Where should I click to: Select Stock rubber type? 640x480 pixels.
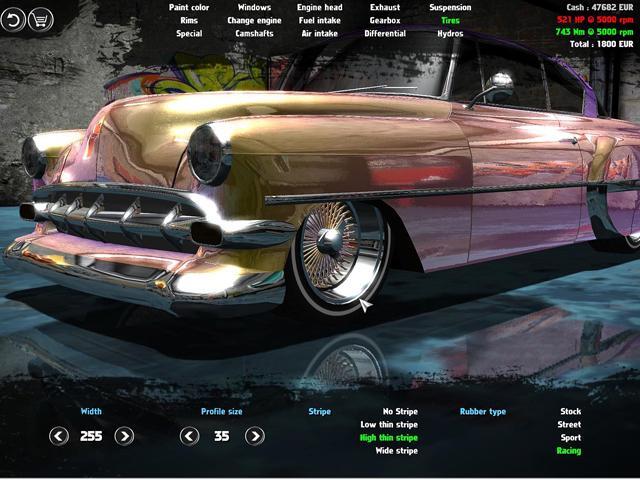coord(570,411)
